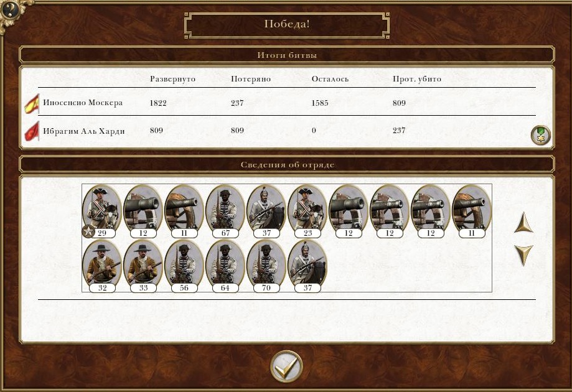The image size is (572, 392).
Task: Click the green ribbon medal icon
Action: [x=541, y=135]
